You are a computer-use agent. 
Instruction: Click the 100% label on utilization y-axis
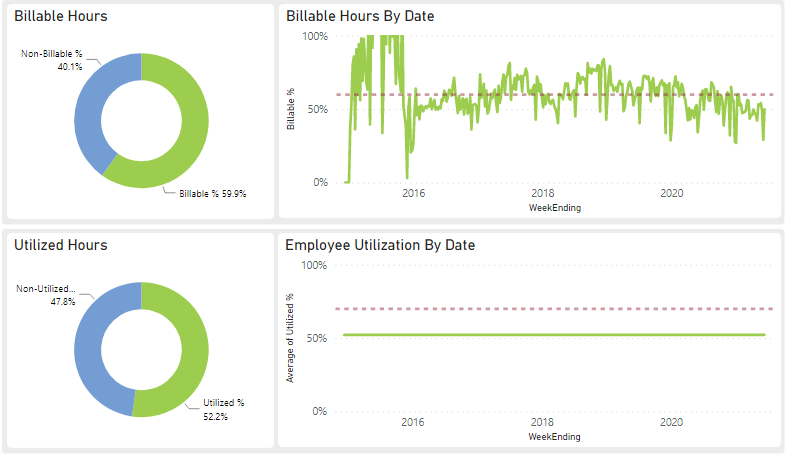[314, 265]
